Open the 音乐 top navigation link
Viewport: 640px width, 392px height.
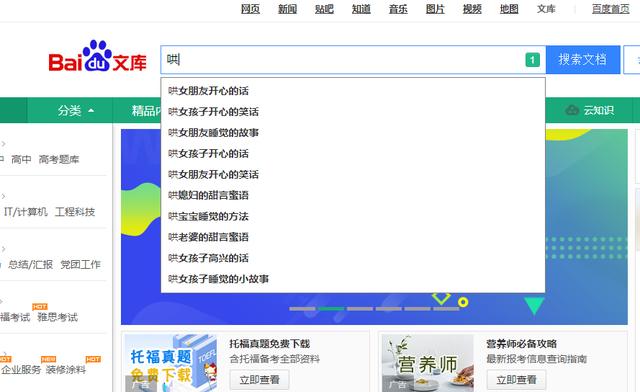(x=398, y=9)
